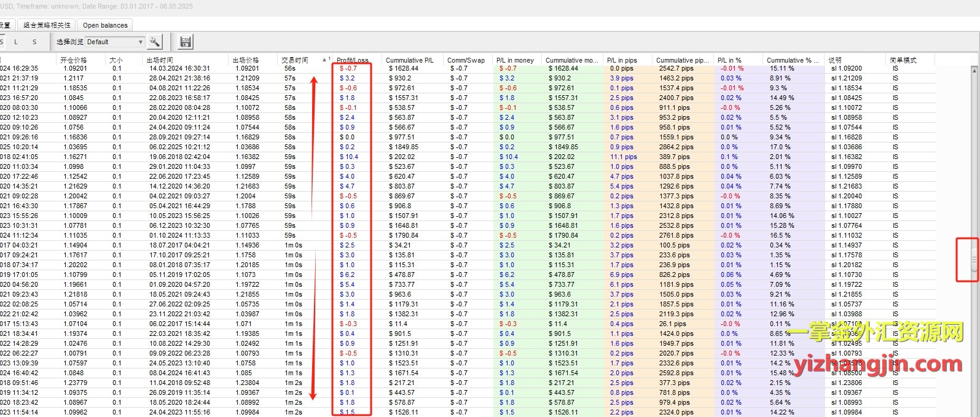Screen dimensions: 980x417
Task: Click the Cummulative P/L column header
Action: [x=410, y=60]
